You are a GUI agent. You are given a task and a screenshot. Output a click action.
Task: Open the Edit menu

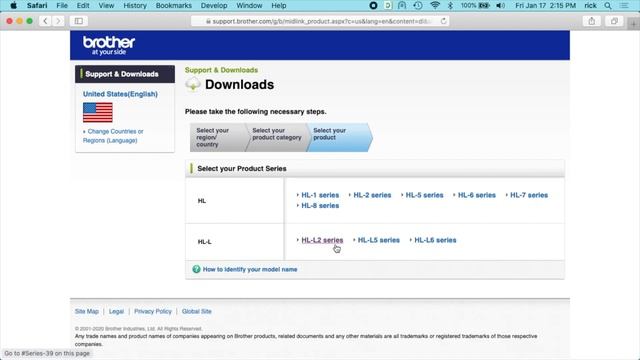83,6
